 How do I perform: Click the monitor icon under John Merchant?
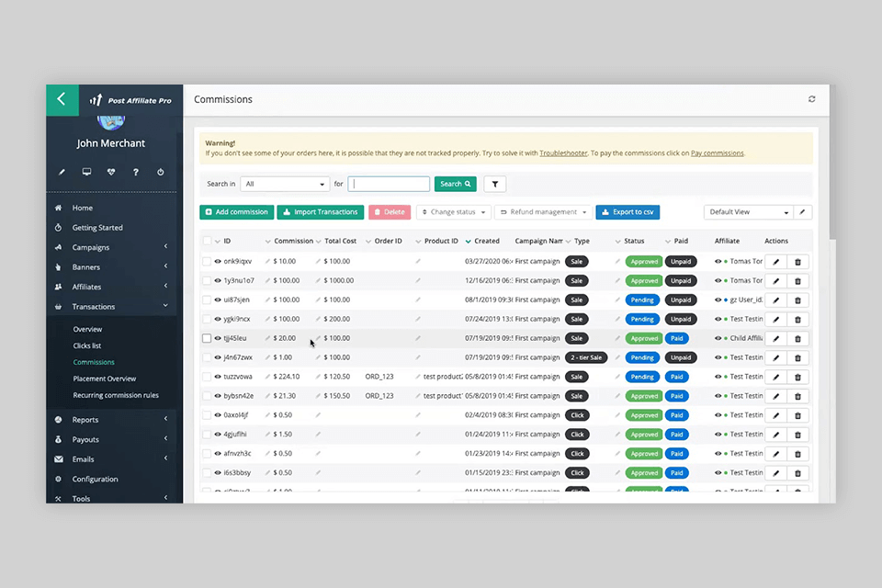(x=86, y=172)
